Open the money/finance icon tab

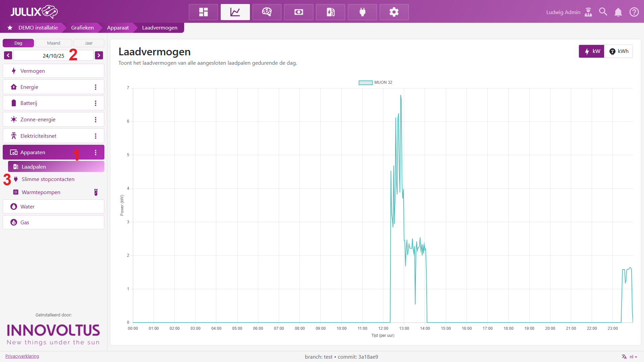[x=299, y=12]
